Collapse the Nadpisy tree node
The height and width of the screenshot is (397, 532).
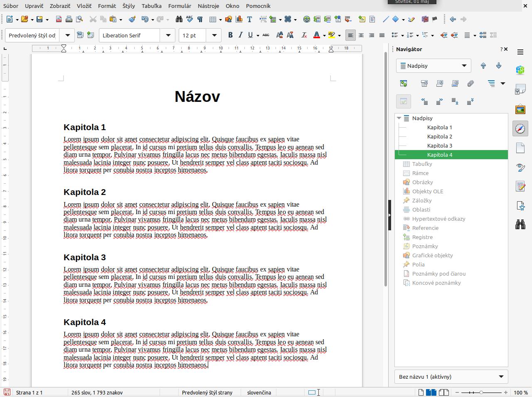coord(399,118)
